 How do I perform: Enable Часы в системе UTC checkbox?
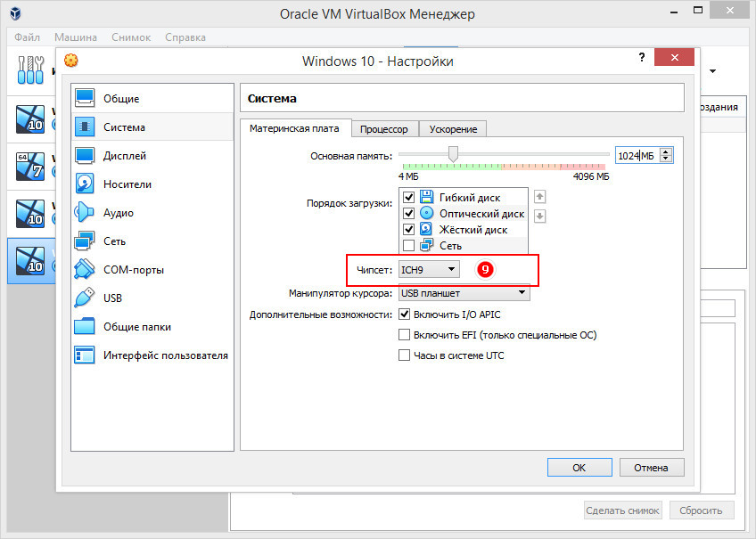point(404,355)
